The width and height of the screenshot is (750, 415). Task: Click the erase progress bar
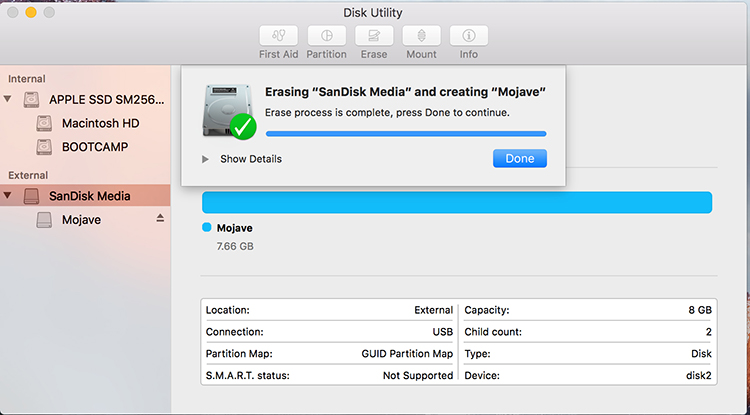point(405,133)
